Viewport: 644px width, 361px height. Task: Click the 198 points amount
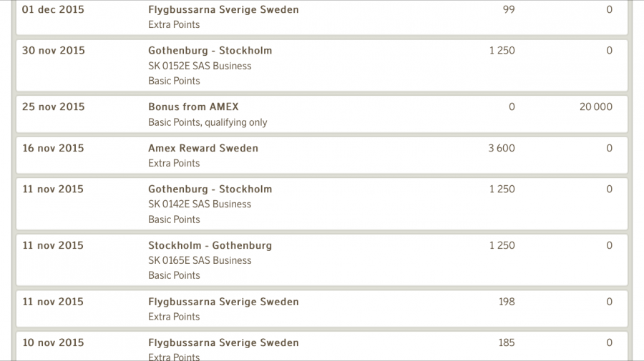[x=506, y=302]
